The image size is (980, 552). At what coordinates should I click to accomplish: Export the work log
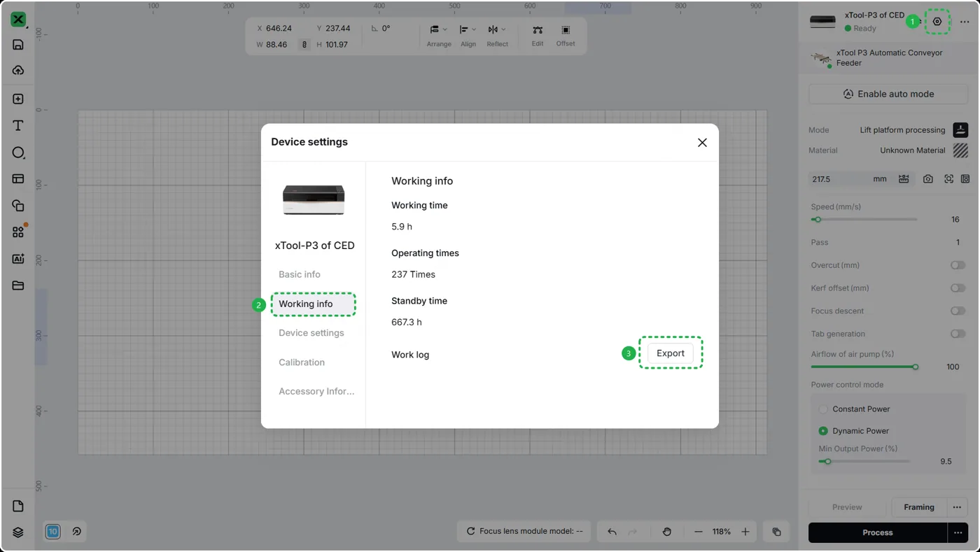point(671,353)
